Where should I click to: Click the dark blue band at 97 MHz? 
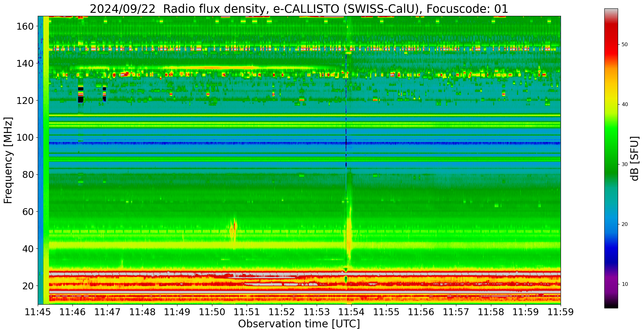(x=305, y=143)
